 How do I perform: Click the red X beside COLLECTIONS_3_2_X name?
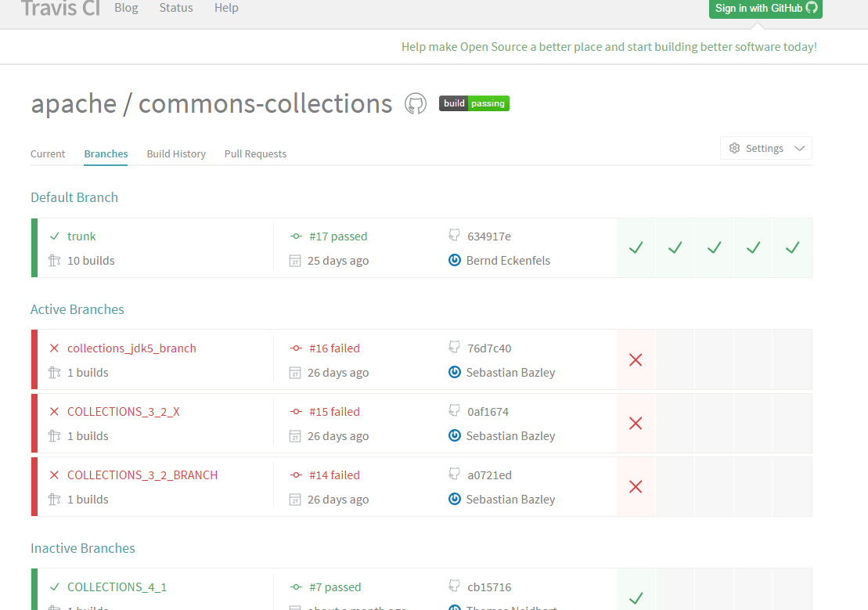click(54, 411)
